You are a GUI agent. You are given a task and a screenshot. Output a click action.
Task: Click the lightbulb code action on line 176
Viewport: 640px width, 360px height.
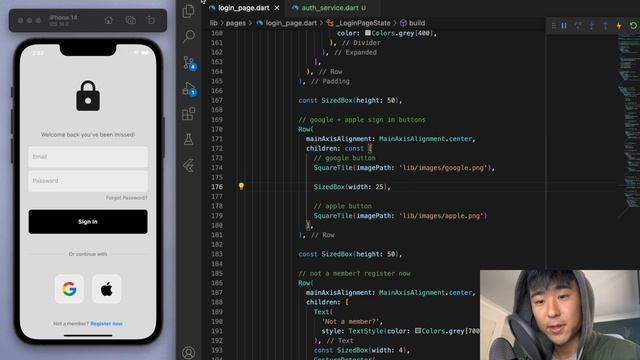click(x=241, y=187)
